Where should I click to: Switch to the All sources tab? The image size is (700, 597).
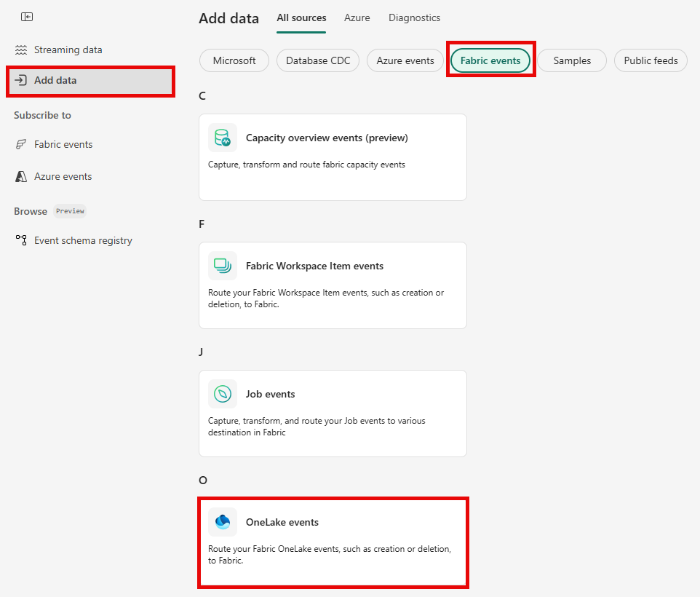[x=301, y=18]
